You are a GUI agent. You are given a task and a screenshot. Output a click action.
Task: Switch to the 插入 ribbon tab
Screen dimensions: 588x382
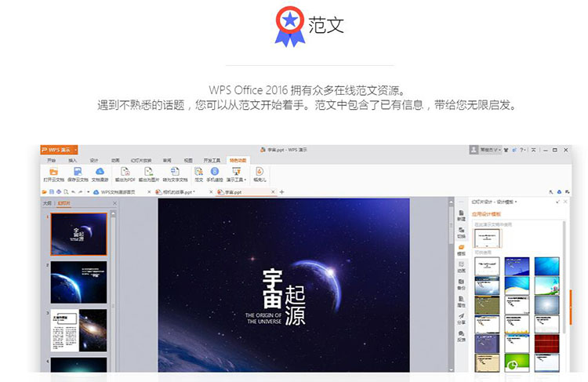(73, 159)
